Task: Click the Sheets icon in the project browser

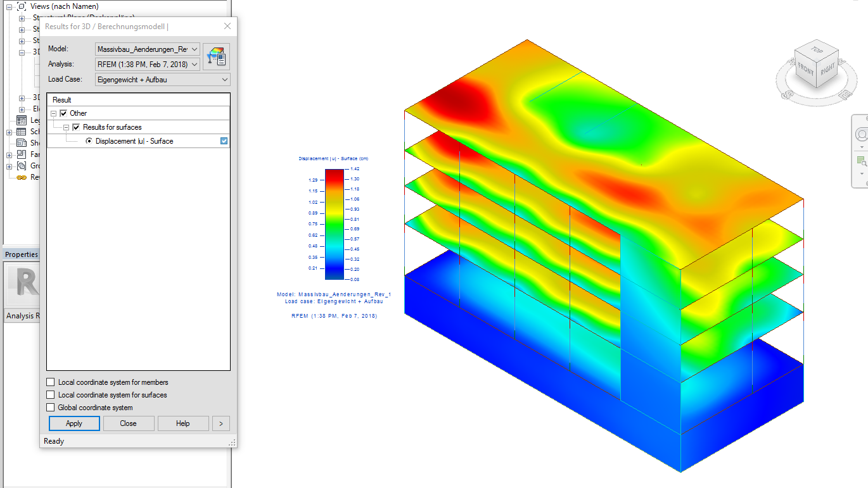Action: point(21,142)
